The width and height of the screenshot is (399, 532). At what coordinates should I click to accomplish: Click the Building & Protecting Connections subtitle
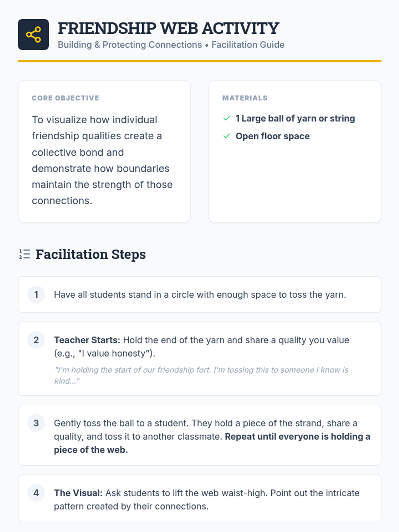tap(171, 45)
